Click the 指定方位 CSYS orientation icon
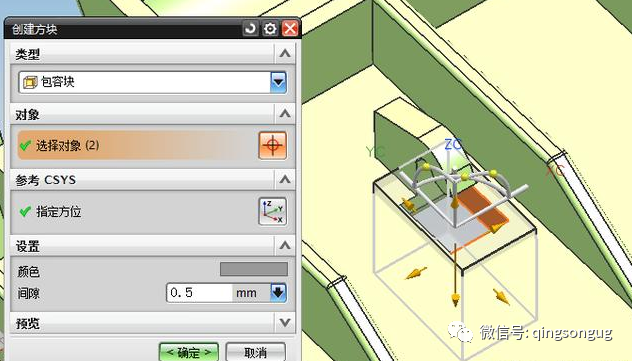The image size is (632, 361). [272, 211]
